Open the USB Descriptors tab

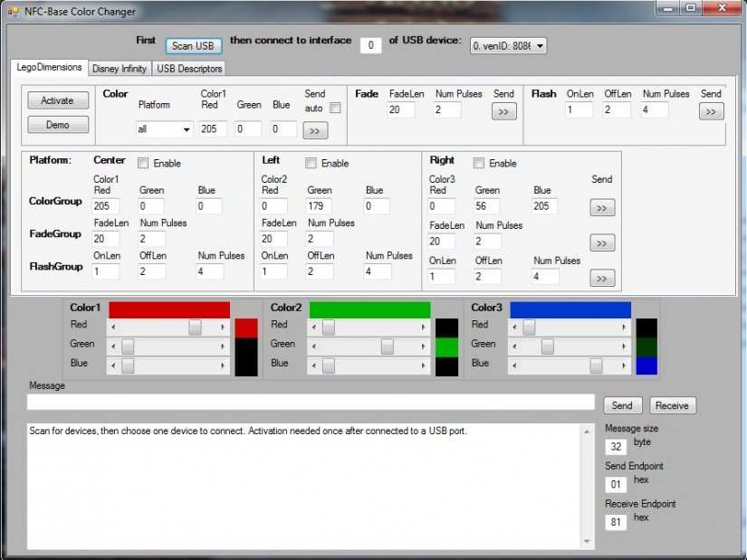[188, 69]
